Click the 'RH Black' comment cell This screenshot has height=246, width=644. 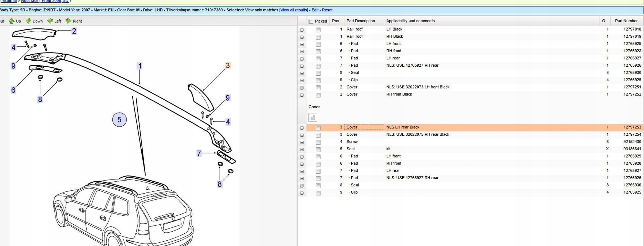coord(395,37)
